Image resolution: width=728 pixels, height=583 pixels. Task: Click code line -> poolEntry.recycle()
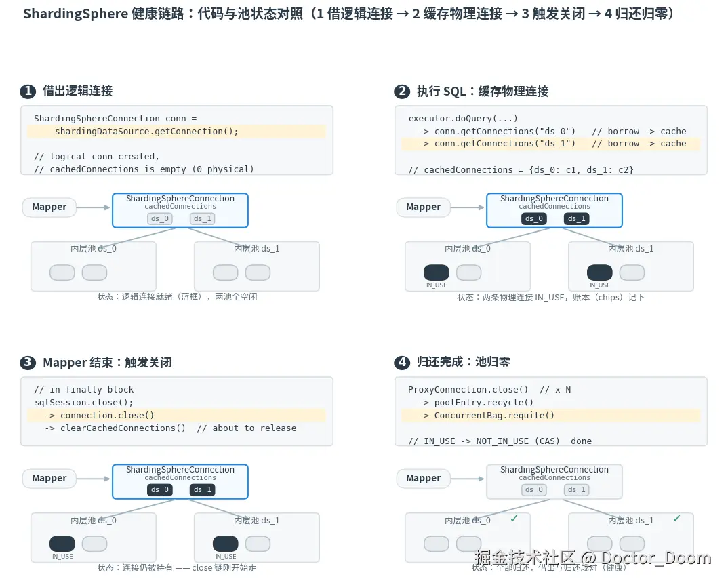pyautogui.click(x=477, y=403)
